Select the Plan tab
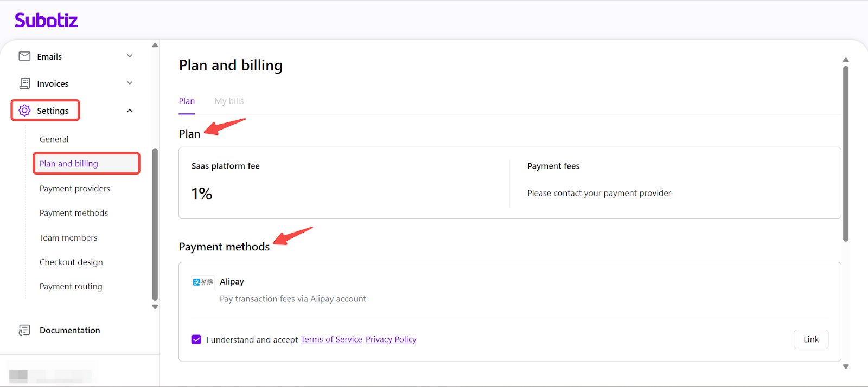The height and width of the screenshot is (387, 868). pyautogui.click(x=187, y=101)
